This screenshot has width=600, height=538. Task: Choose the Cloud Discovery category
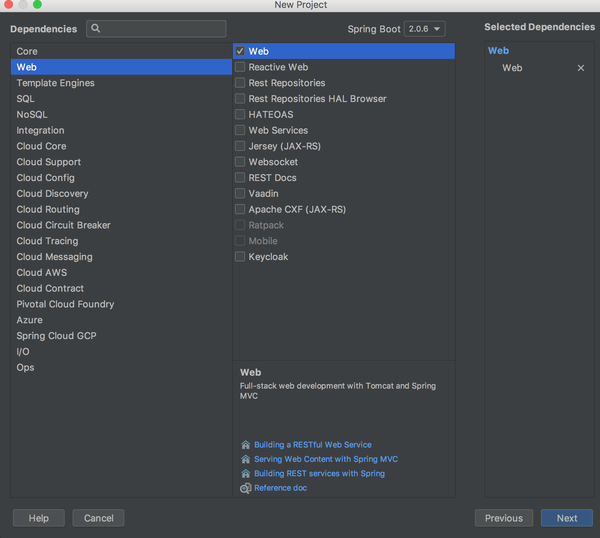[x=52, y=194]
